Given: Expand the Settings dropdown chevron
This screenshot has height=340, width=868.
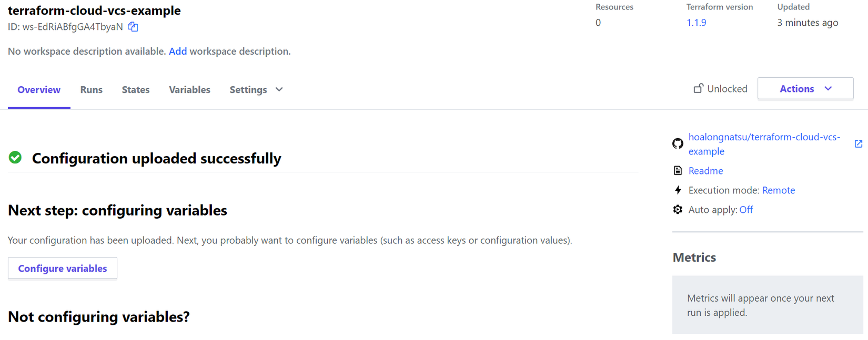Looking at the screenshot, I should pos(279,90).
